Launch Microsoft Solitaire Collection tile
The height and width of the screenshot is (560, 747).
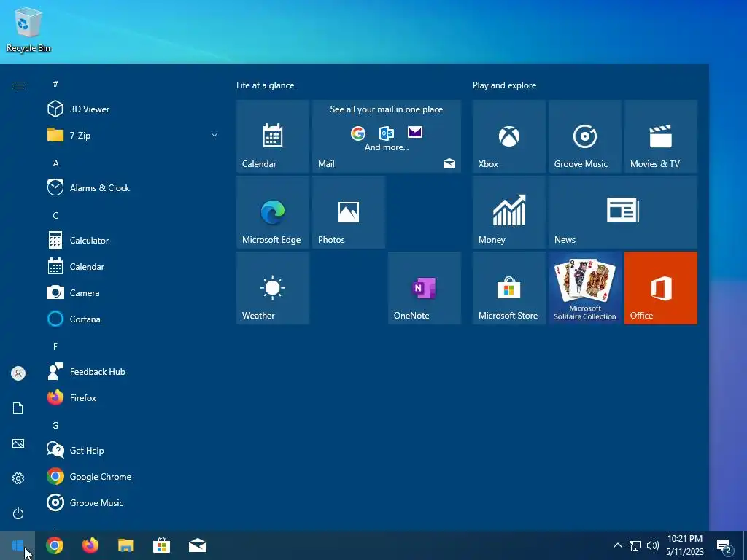[x=585, y=288]
